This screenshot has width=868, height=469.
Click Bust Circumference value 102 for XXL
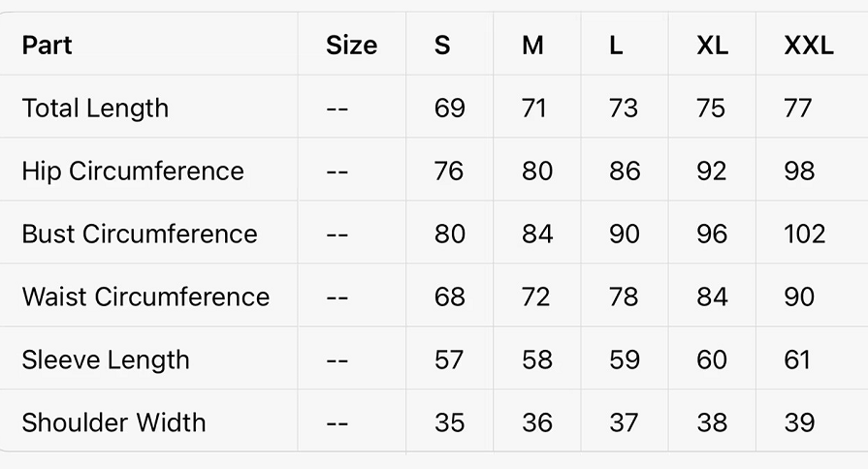[804, 234]
